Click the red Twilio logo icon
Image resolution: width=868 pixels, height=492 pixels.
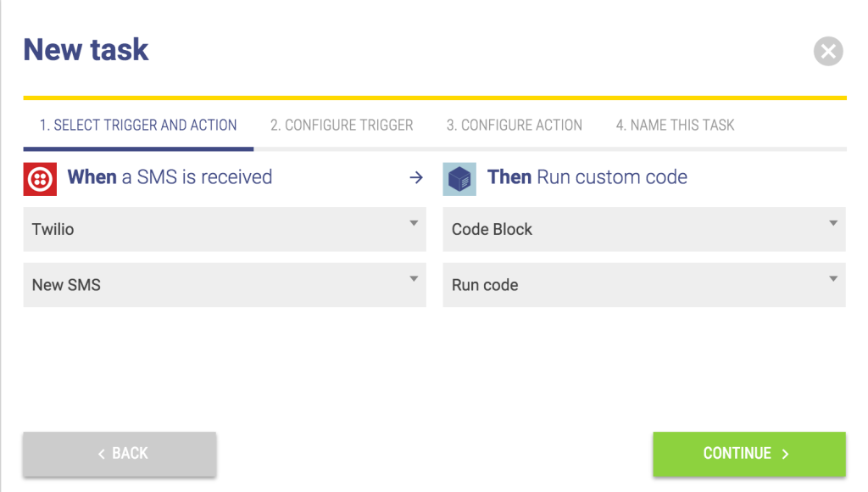40,179
